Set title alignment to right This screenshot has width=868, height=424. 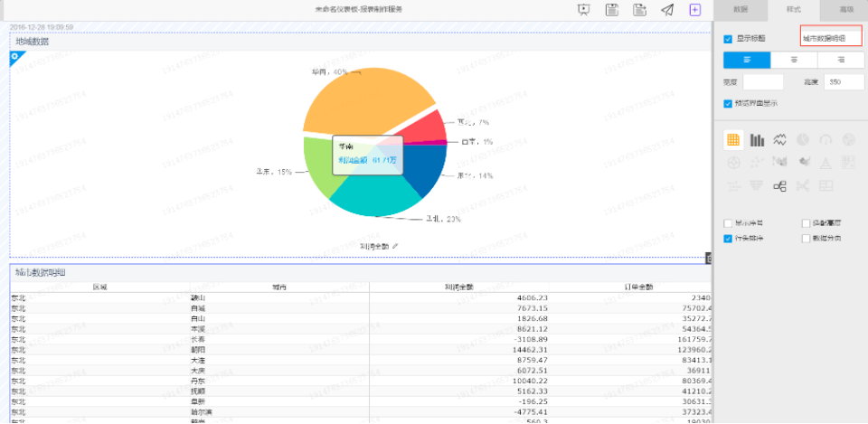click(841, 60)
